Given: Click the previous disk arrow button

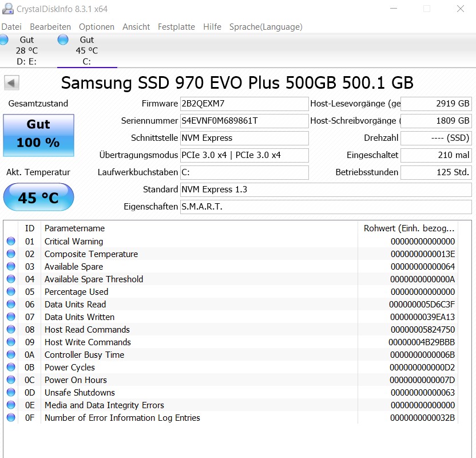Looking at the screenshot, I should pyautogui.click(x=11, y=82).
